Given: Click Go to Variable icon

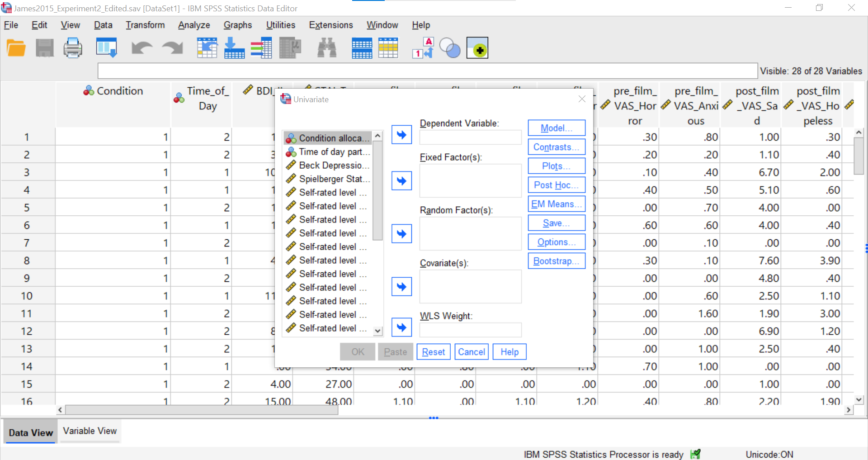Looking at the screenshot, I should click(x=235, y=48).
